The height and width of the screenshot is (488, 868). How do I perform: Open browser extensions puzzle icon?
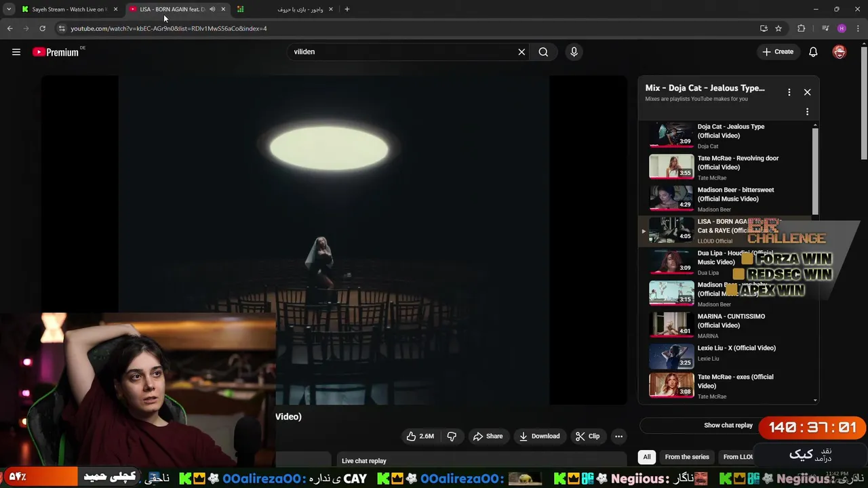point(802,28)
